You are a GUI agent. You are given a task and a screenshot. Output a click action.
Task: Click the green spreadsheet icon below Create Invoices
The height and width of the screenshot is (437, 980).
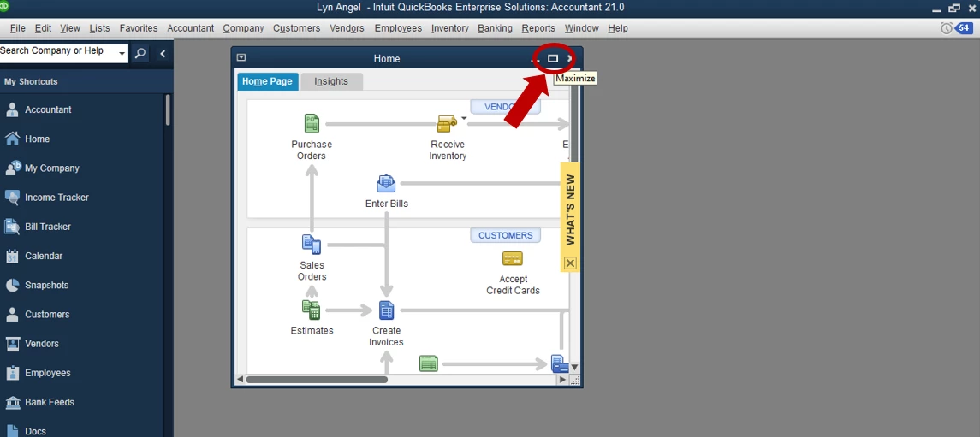[429, 363]
